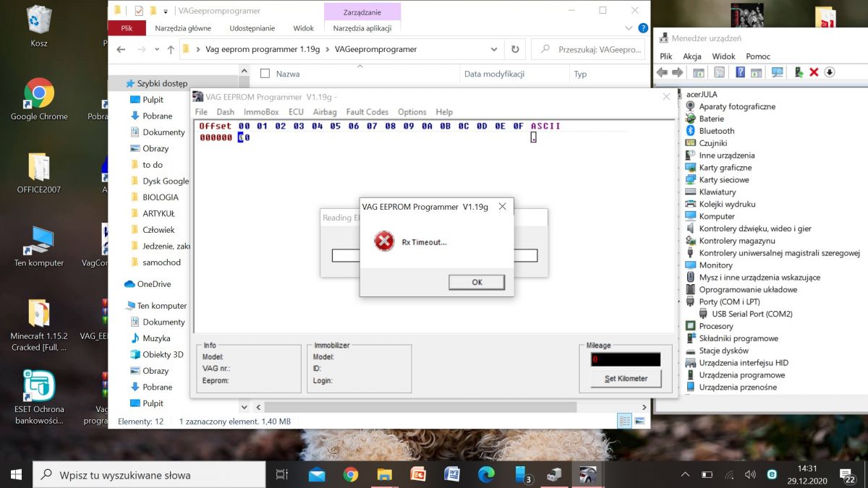This screenshot has width=868, height=488.
Task: Open Akcja menu in Device Manager
Action: [x=692, y=56]
